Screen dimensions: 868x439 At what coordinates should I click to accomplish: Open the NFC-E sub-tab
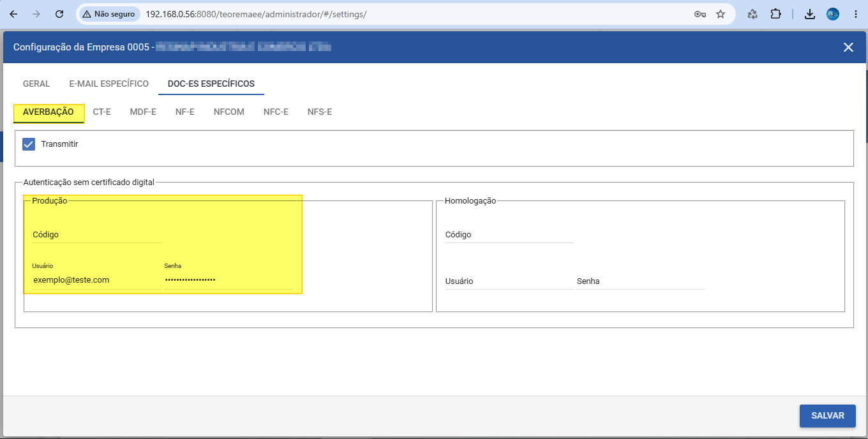pyautogui.click(x=276, y=112)
